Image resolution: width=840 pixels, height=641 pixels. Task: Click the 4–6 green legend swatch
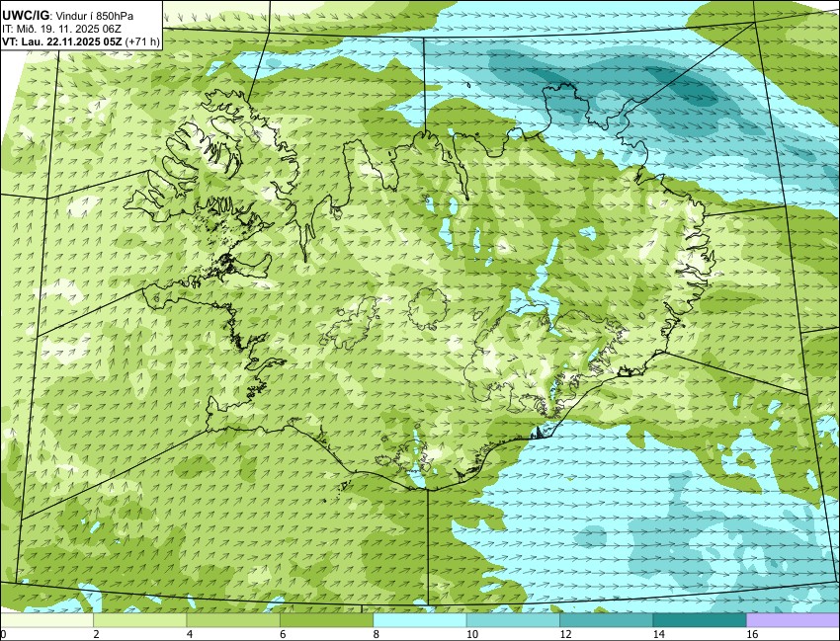[x=233, y=620]
